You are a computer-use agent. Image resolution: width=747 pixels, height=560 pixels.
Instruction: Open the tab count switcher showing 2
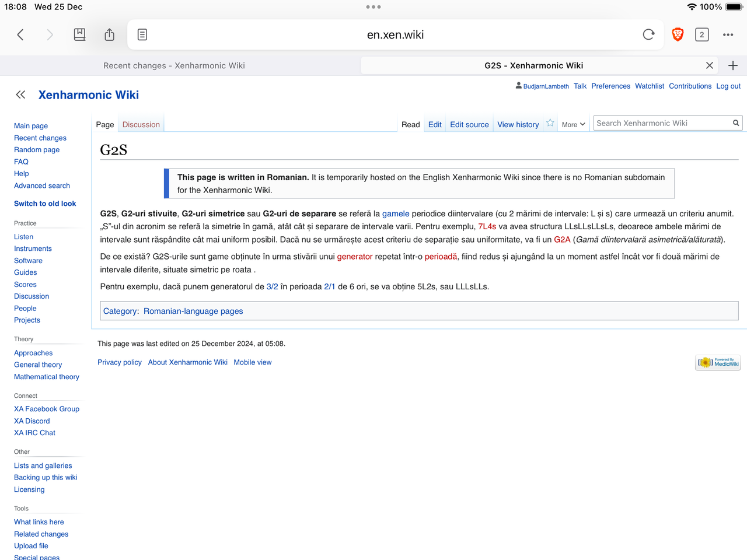pos(702,35)
